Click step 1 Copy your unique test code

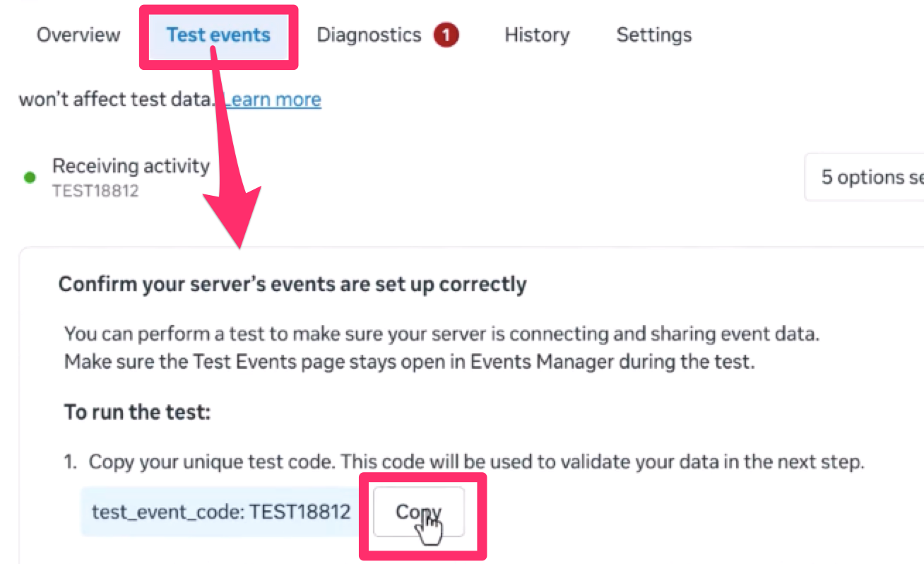(x=475, y=463)
